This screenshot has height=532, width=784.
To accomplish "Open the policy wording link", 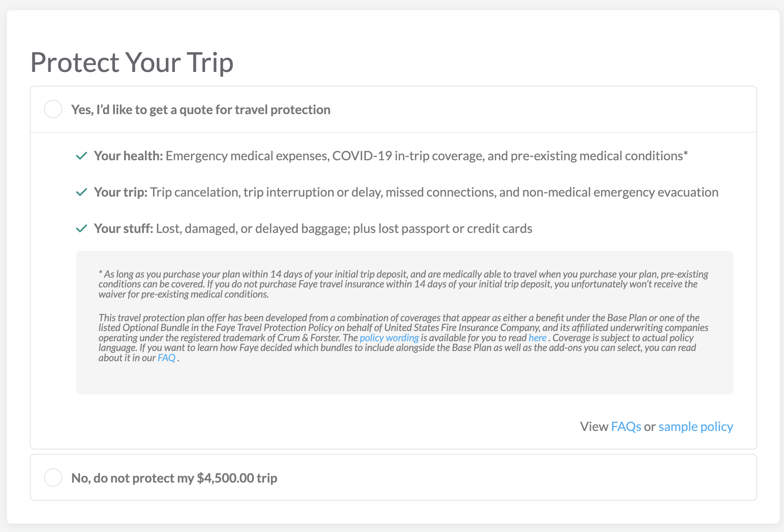I will point(389,338).
